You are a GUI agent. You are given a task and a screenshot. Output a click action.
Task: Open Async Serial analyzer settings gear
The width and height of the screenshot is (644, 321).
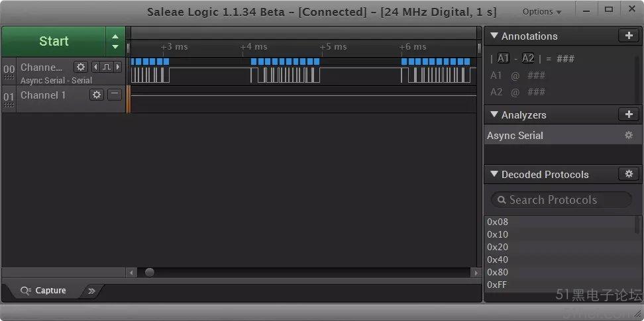click(629, 136)
